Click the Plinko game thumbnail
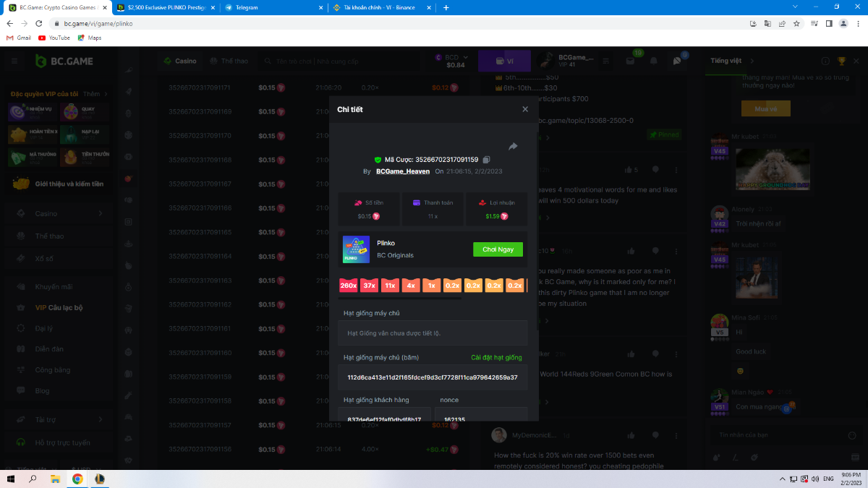This screenshot has height=488, width=868. pos(356,249)
